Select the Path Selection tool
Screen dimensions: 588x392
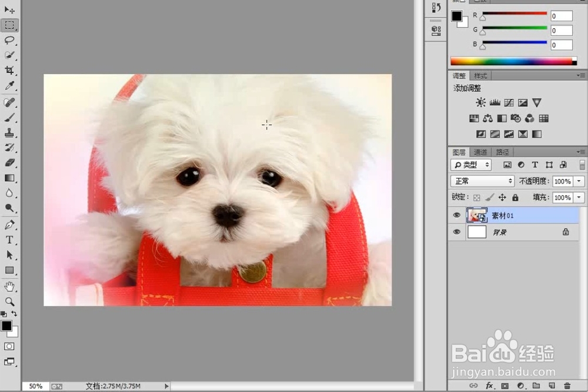tap(9, 255)
